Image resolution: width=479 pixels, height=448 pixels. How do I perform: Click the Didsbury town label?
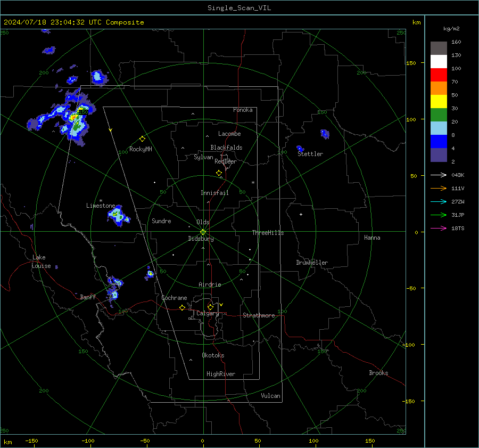pyautogui.click(x=201, y=239)
